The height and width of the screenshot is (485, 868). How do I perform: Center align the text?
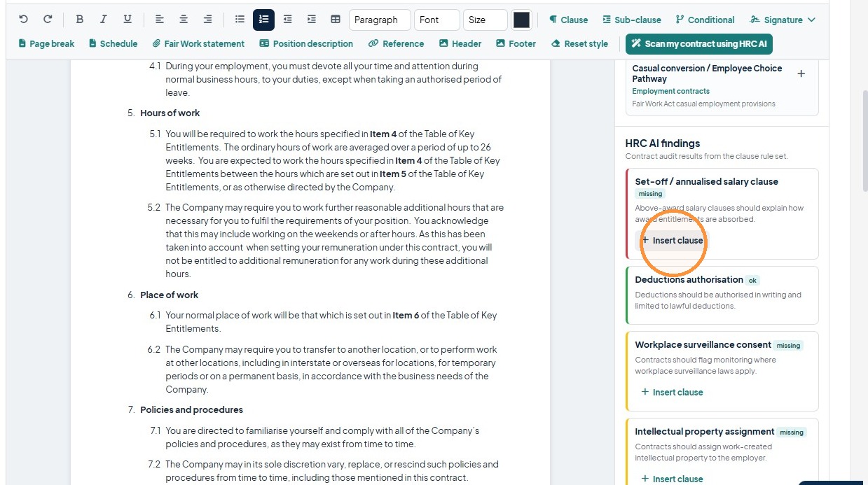[184, 20]
